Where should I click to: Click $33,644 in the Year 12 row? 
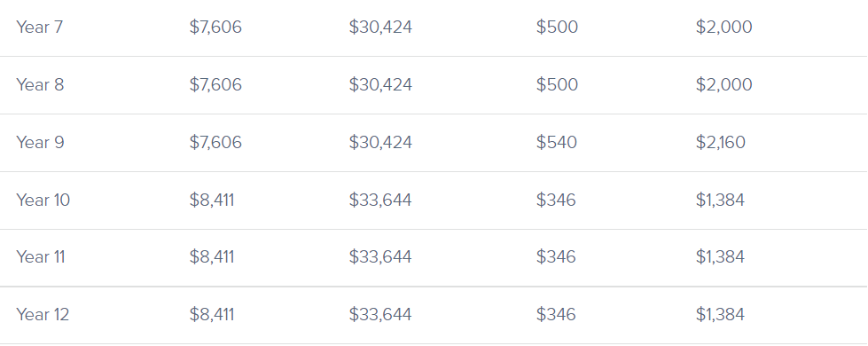coord(380,314)
